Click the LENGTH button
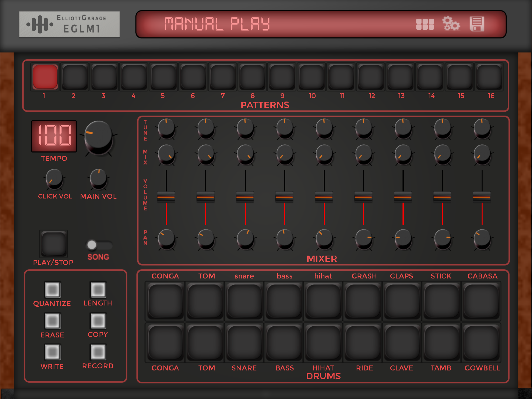Screen dimensions: 532x399 click(x=98, y=290)
